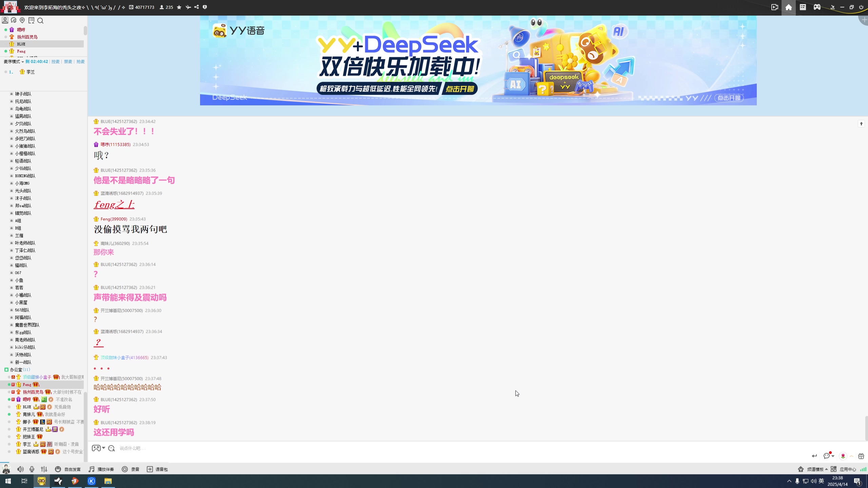
Task: Open the gamepad icon in top bar
Action: (817, 7)
